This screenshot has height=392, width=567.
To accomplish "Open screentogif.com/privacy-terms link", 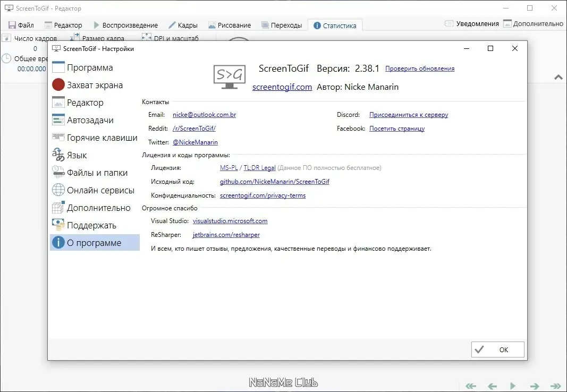I will tap(263, 195).
